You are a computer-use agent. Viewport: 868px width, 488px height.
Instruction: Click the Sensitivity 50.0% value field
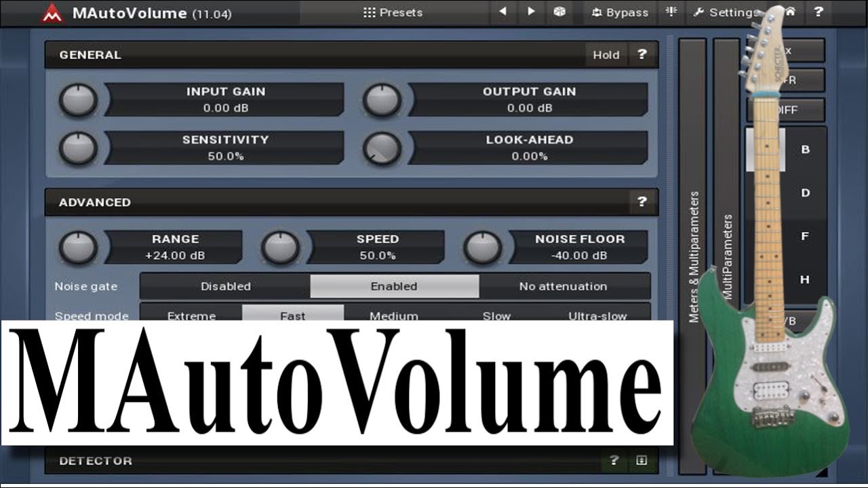click(226, 156)
